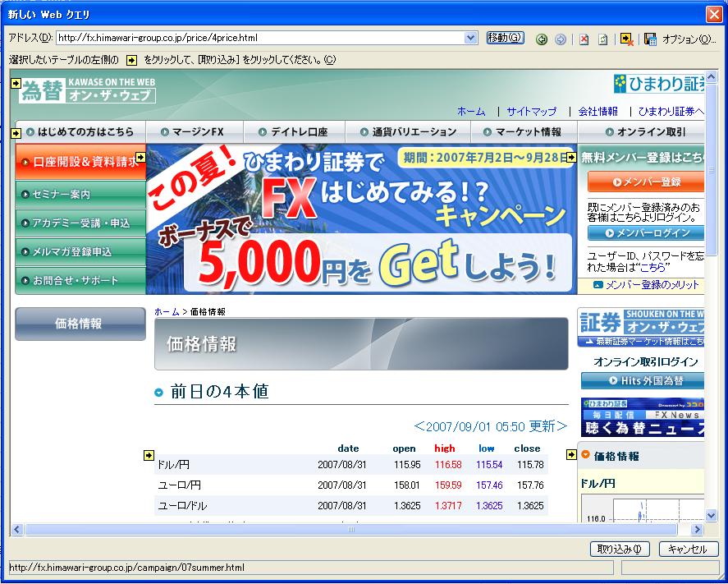Open the デイトレ口座 menu tab
728x584 pixels.
[x=294, y=132]
